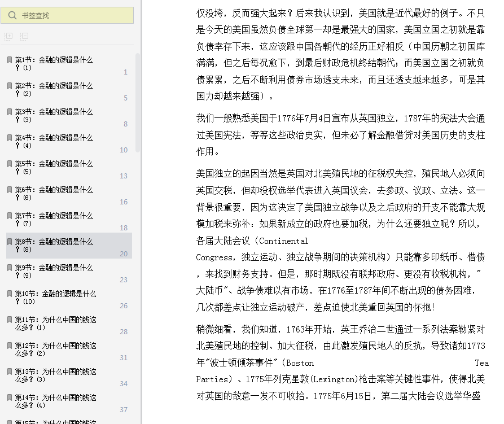Screen dimensions: 504x424
Task: Click the bookmark flag icon of 第8节
Action: pyautogui.click(x=10, y=242)
